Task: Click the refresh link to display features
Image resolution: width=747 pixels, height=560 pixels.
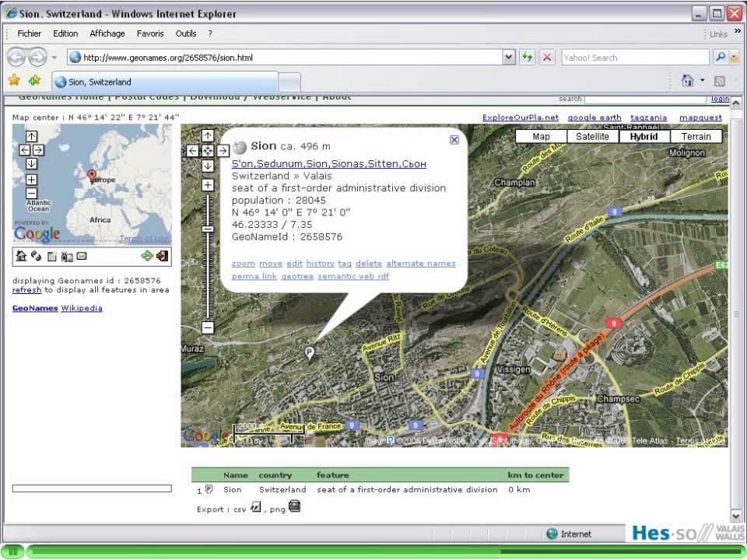Action: [x=26, y=290]
